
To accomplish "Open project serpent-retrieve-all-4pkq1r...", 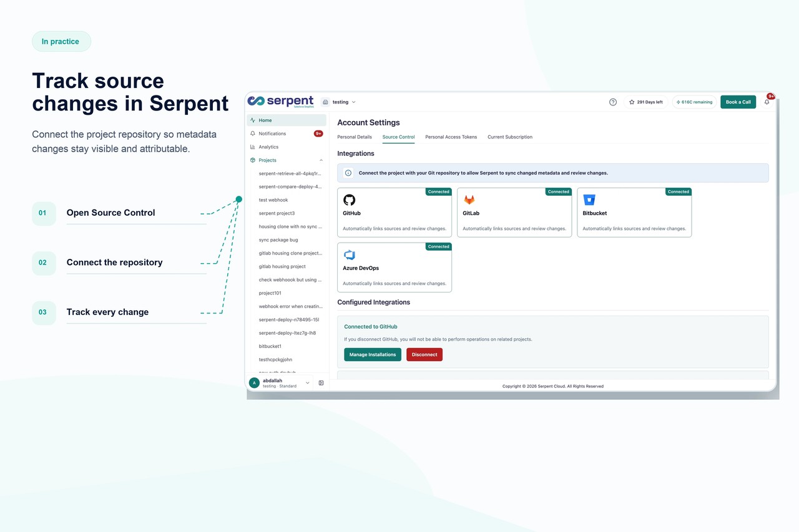I will [290, 173].
